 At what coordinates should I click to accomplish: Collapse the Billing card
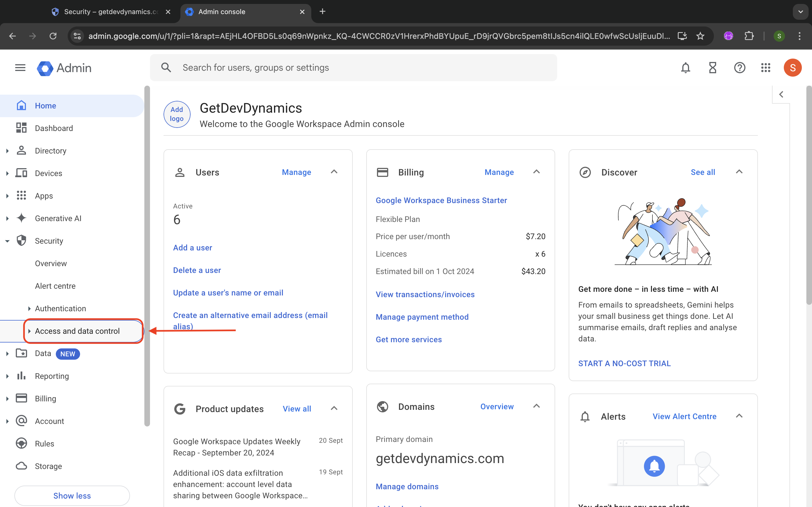537,172
